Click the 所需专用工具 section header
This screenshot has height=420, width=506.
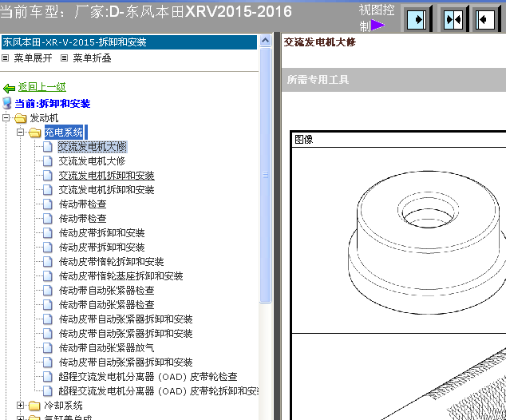coord(393,79)
